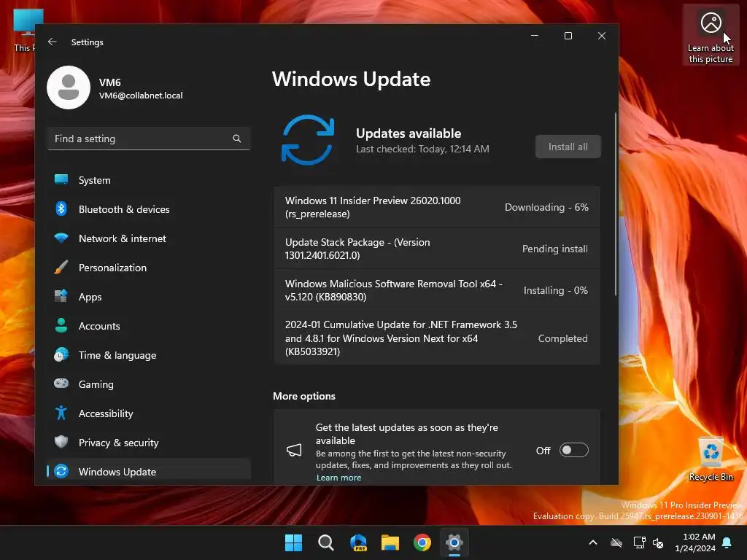Click the OneDrive cloud tray icon

point(616,542)
